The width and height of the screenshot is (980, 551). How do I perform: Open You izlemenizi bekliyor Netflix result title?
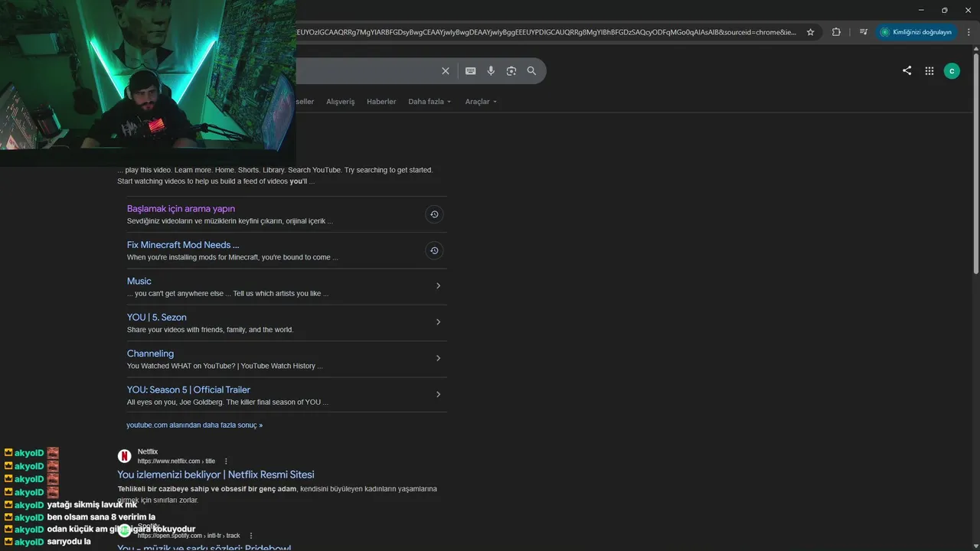point(216,474)
